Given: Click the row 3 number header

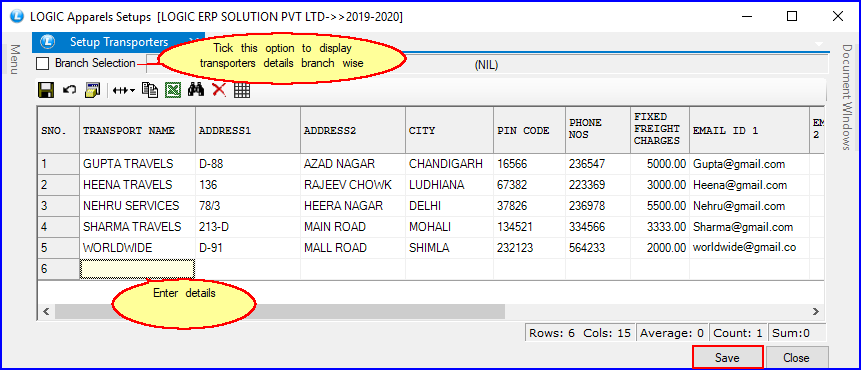Looking at the screenshot, I should [x=59, y=206].
